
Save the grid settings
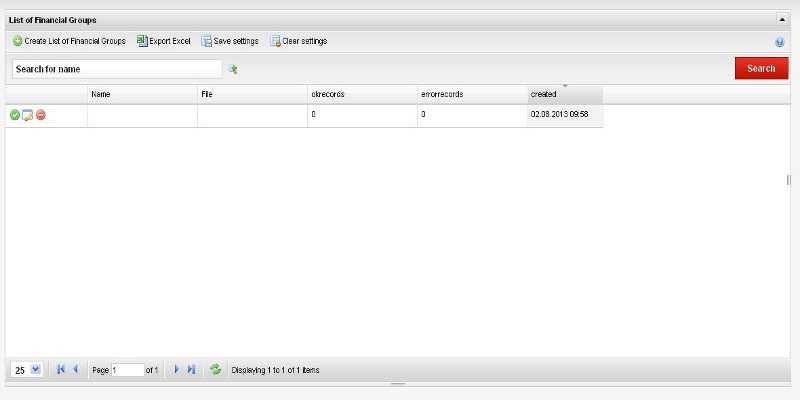(230, 41)
